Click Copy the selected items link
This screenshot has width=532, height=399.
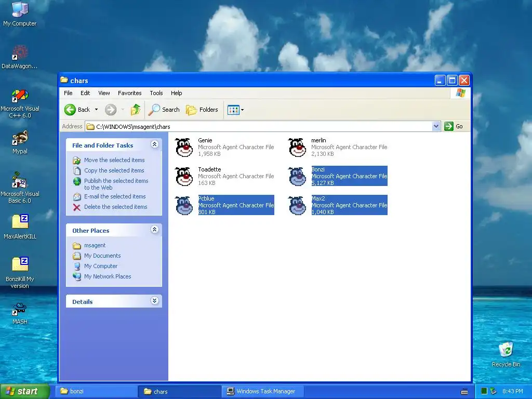[114, 170]
